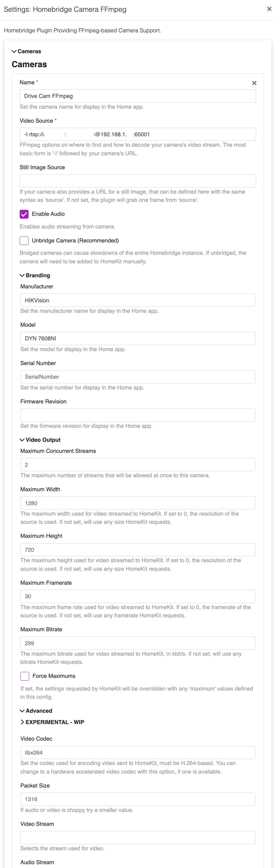Focus the Serial Number input field
276x868 pixels.
click(138, 377)
